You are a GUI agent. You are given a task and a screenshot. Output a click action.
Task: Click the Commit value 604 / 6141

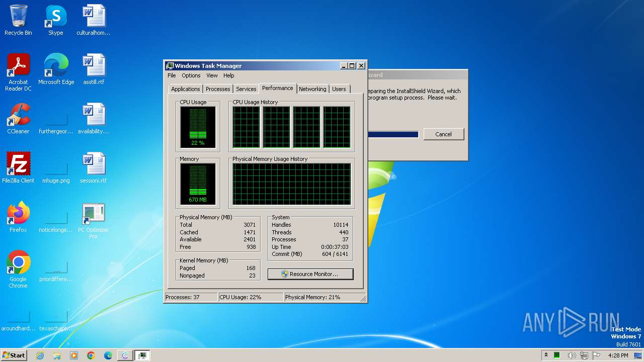[x=335, y=254]
